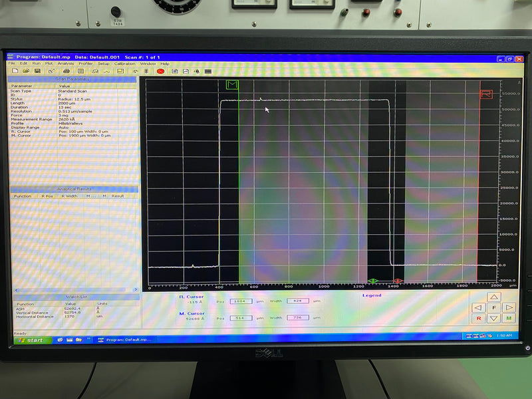532x399 pixels.
Task: Click the plot window toolbar icon
Action: [186, 71]
